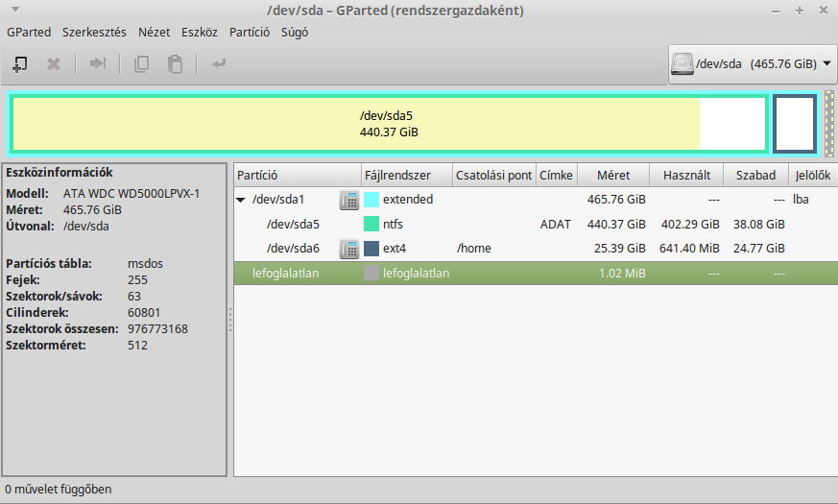Viewport: 838px width, 504px height.
Task: Click the ADAT label cell
Action: click(555, 225)
